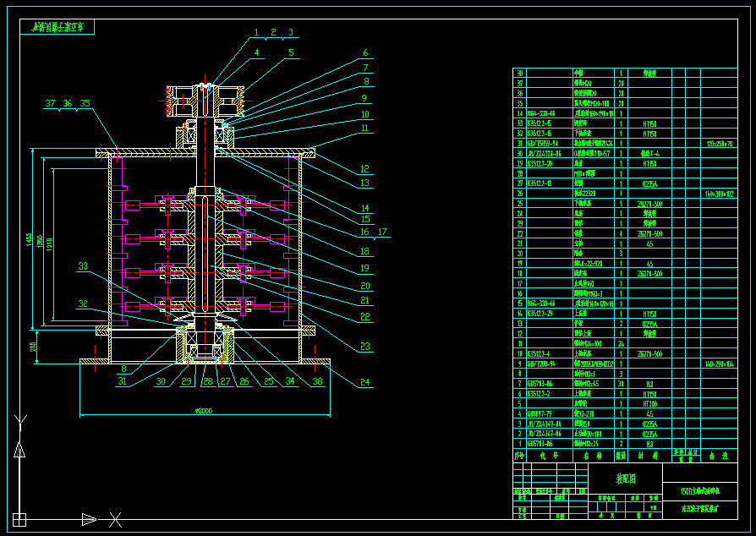Pick part callout number 38
The height and width of the screenshot is (536, 756).
pos(317,381)
